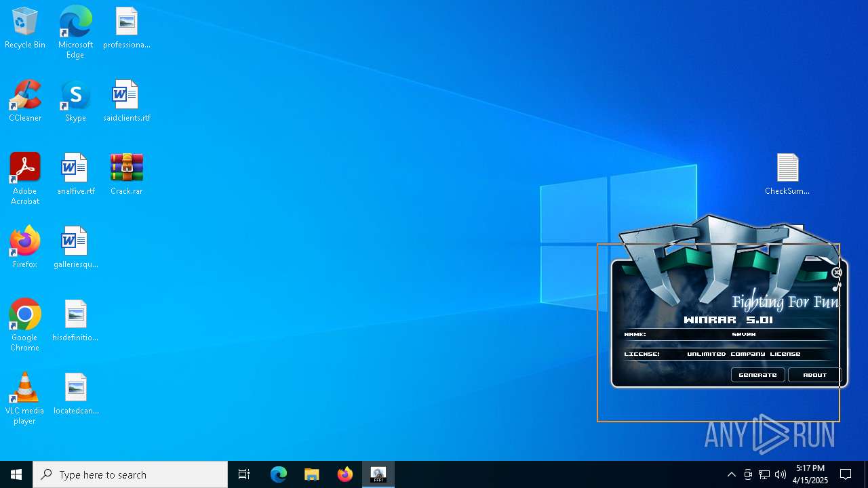Screen dimensions: 868x488
Task: Select the 'CheckSum...' text file icon
Action: (x=787, y=175)
